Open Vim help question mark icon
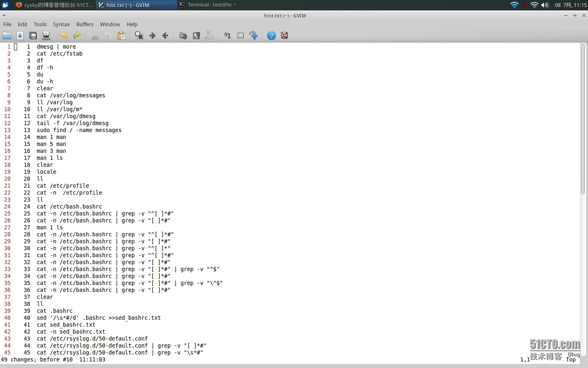 pyautogui.click(x=271, y=36)
